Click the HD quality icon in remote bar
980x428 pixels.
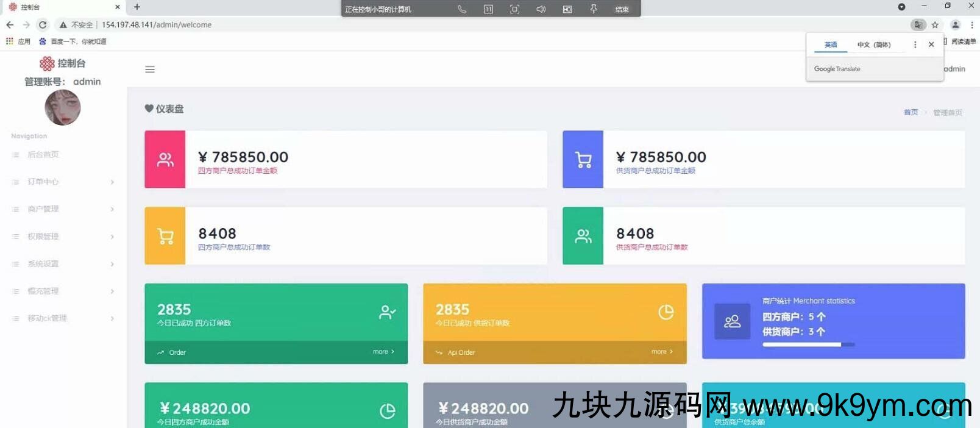click(567, 9)
